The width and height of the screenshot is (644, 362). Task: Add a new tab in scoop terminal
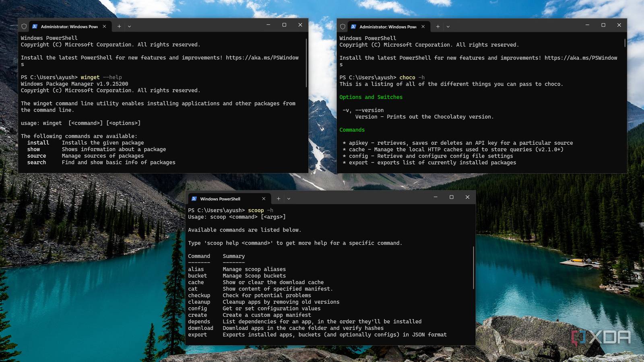(x=279, y=198)
